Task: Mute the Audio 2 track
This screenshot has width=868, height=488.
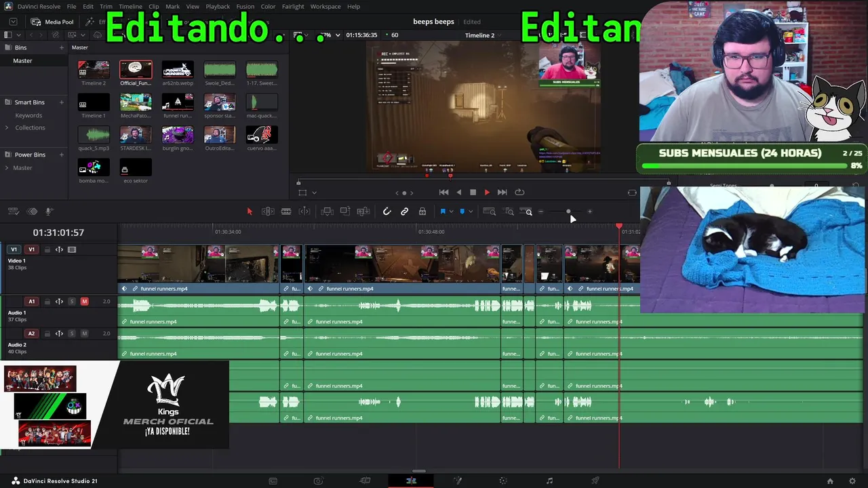Action: point(84,333)
